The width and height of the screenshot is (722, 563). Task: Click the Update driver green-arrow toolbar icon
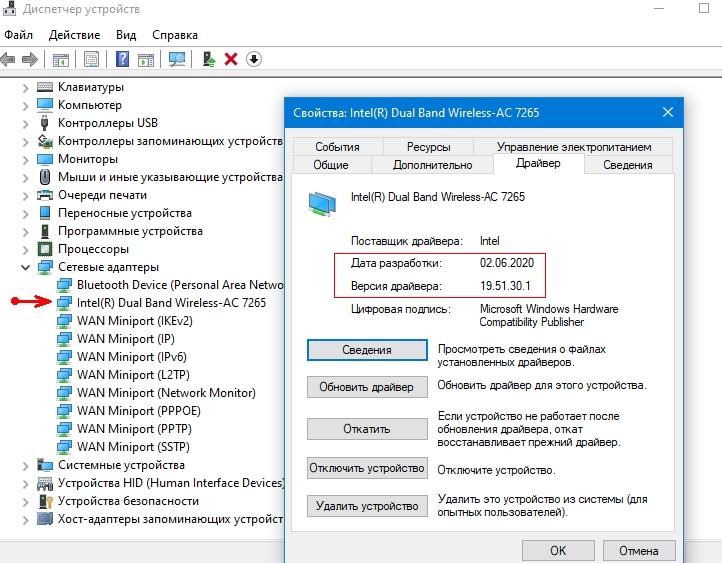click(209, 59)
